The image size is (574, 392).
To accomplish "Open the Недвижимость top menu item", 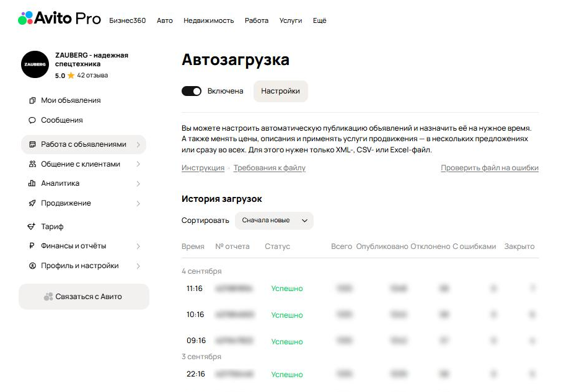I will pyautogui.click(x=208, y=20).
